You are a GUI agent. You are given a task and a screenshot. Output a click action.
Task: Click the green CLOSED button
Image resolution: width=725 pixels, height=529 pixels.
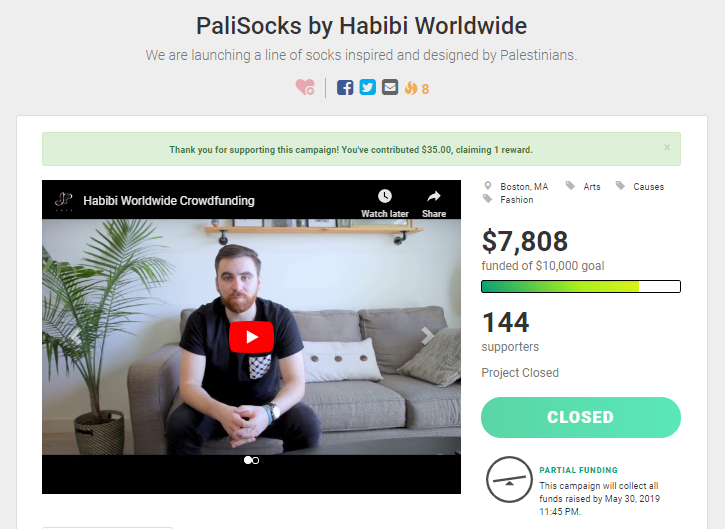pyautogui.click(x=581, y=417)
